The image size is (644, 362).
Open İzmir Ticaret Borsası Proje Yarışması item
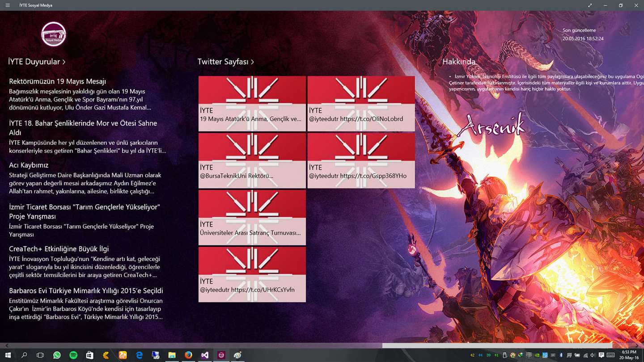click(88, 220)
